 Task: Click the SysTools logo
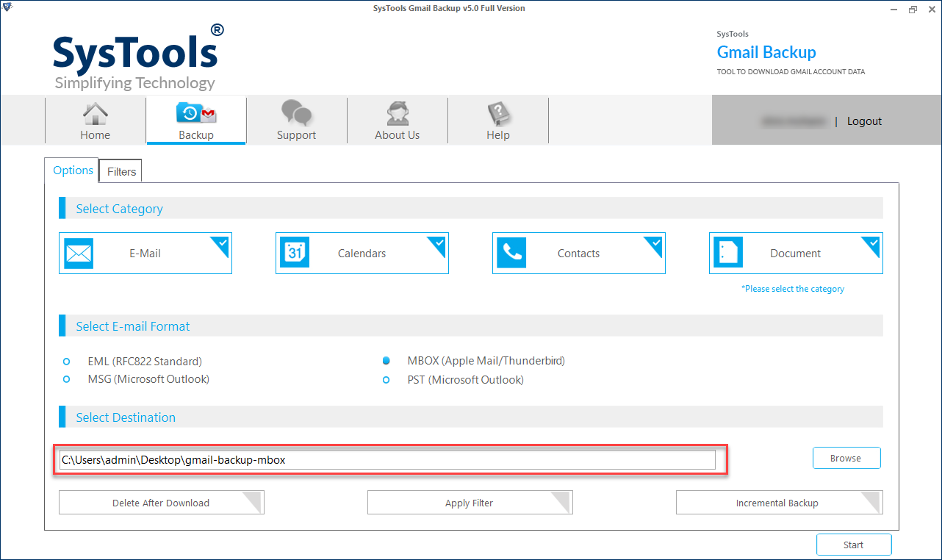point(138,57)
